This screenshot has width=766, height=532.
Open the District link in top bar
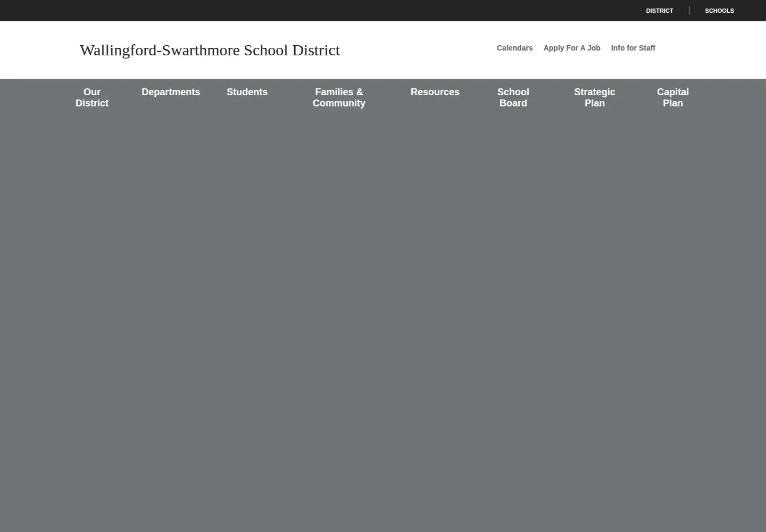(659, 11)
